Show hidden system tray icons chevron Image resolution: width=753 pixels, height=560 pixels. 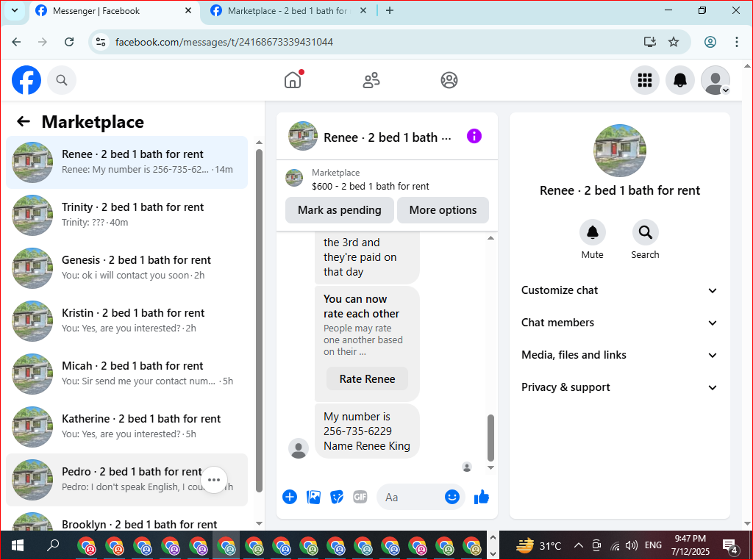579,545
